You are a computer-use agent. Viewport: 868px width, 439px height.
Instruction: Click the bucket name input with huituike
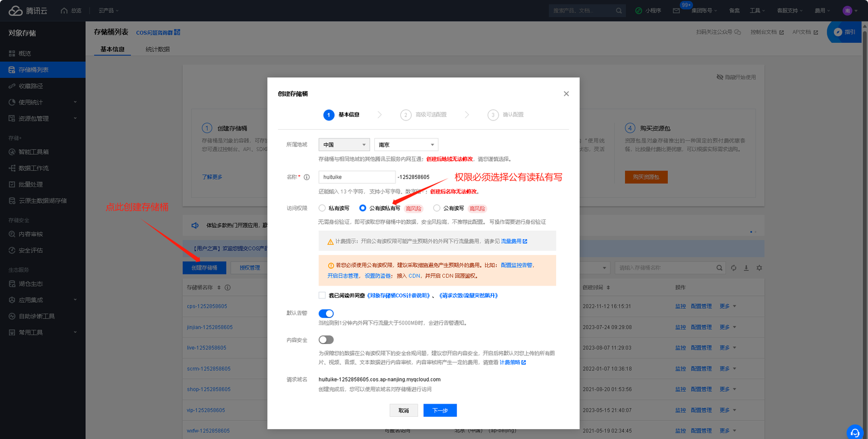coord(357,177)
